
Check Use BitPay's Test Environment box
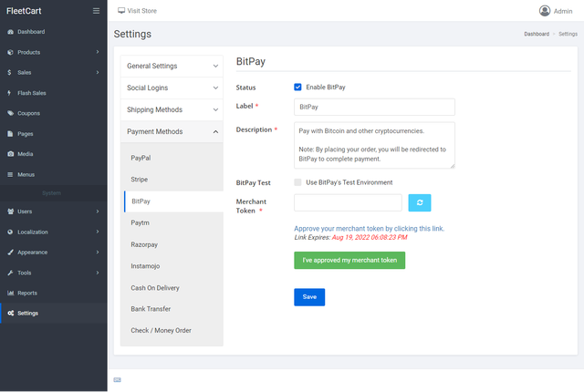tap(297, 182)
